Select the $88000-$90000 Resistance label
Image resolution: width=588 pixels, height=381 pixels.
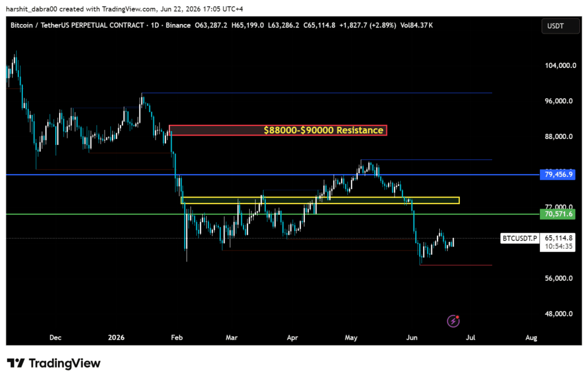coord(323,130)
